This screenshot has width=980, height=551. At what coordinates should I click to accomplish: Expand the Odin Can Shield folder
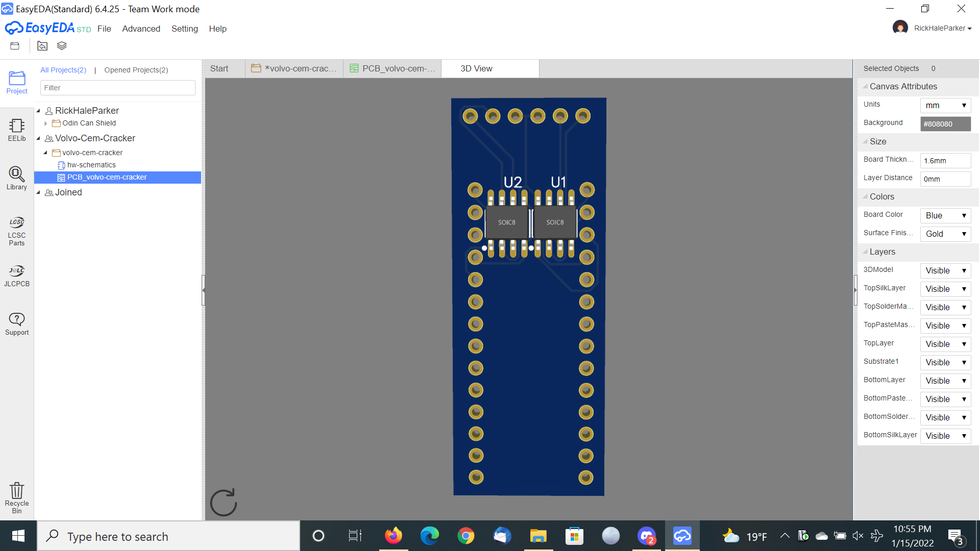(45, 123)
